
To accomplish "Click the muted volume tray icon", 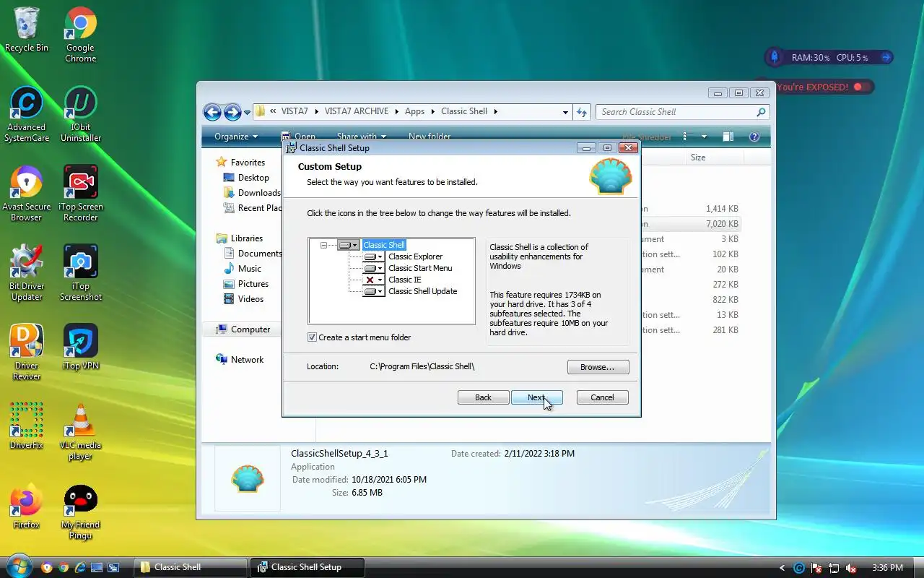I will click(x=851, y=568).
